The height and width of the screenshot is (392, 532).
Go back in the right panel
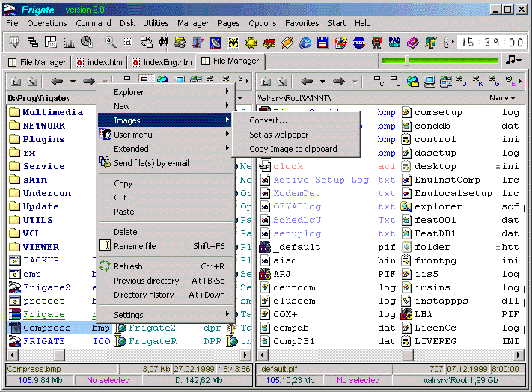pyautogui.click(x=307, y=81)
